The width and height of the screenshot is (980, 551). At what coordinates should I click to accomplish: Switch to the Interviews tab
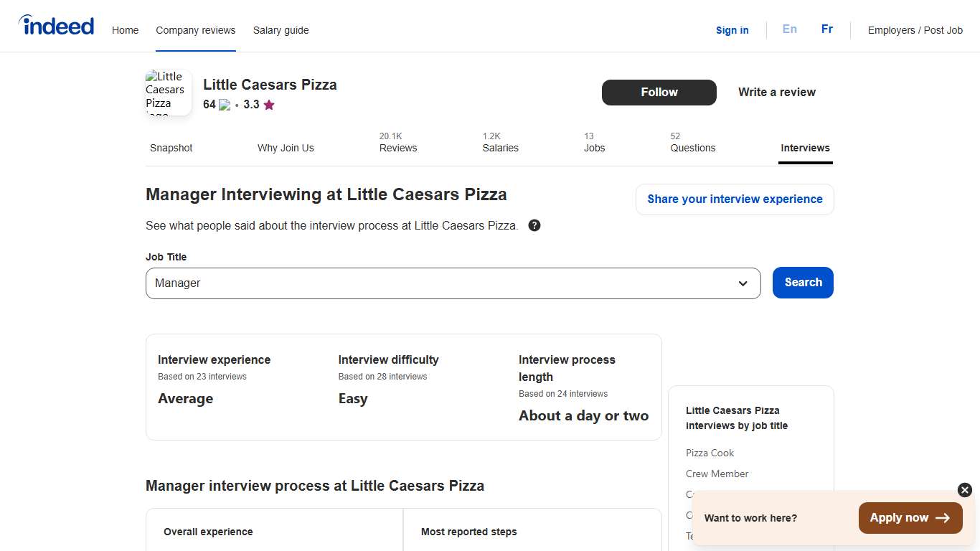tap(805, 148)
